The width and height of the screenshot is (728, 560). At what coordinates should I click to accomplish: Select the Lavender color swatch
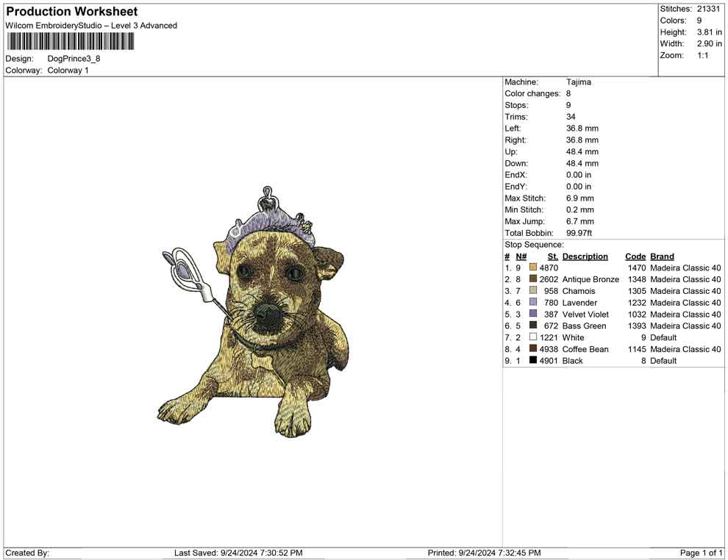click(533, 302)
